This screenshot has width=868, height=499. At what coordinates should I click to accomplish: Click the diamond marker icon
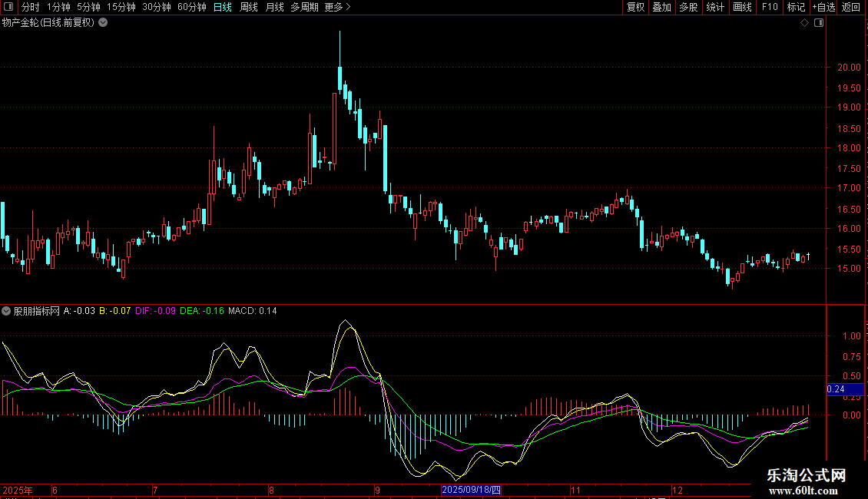click(x=804, y=23)
